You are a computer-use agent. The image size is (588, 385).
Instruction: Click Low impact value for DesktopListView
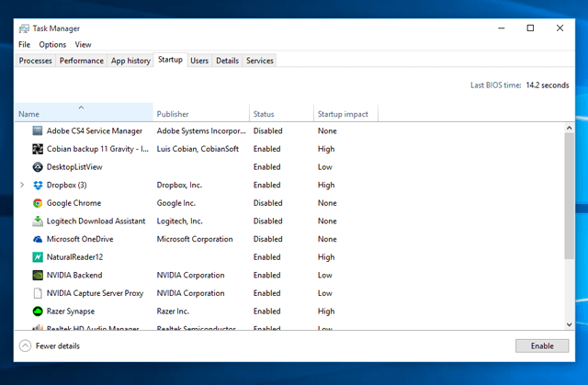[x=324, y=167]
